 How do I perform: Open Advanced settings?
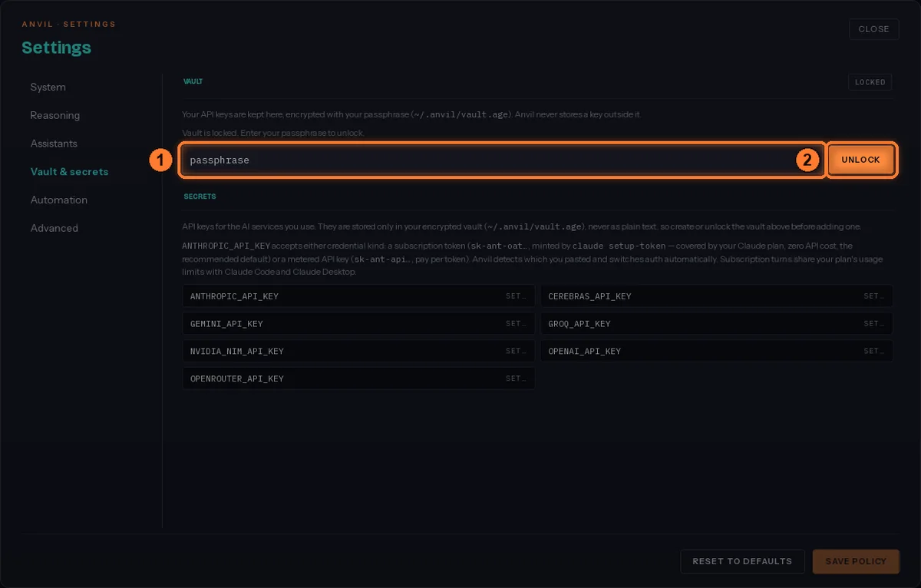pyautogui.click(x=54, y=228)
